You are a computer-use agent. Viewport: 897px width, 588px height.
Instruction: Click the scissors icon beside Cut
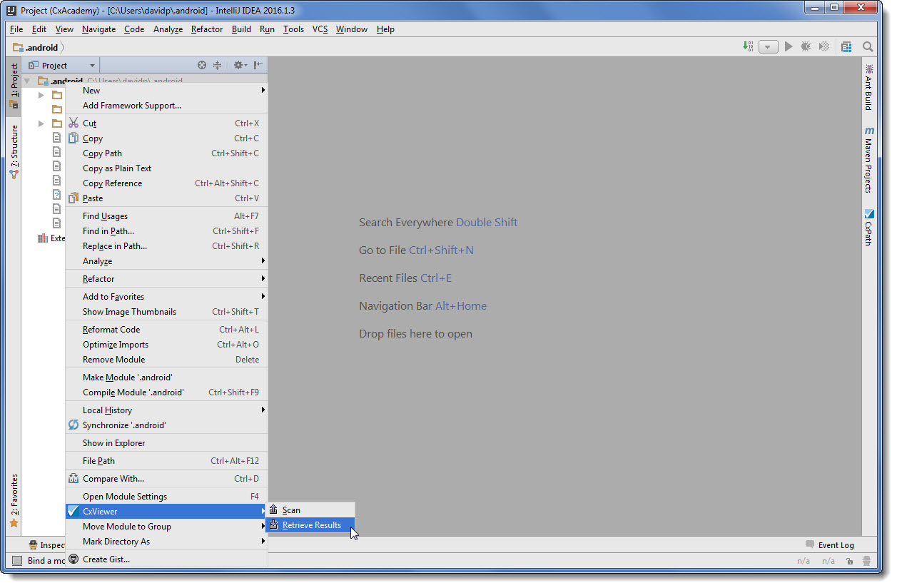tap(74, 123)
